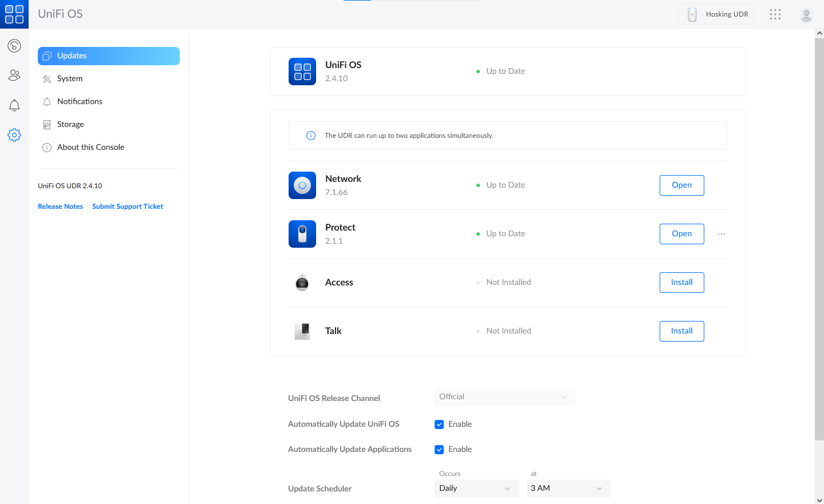This screenshot has width=824, height=504.
Task: Toggle Automatically Update UniFi OS checkbox
Action: 439,424
